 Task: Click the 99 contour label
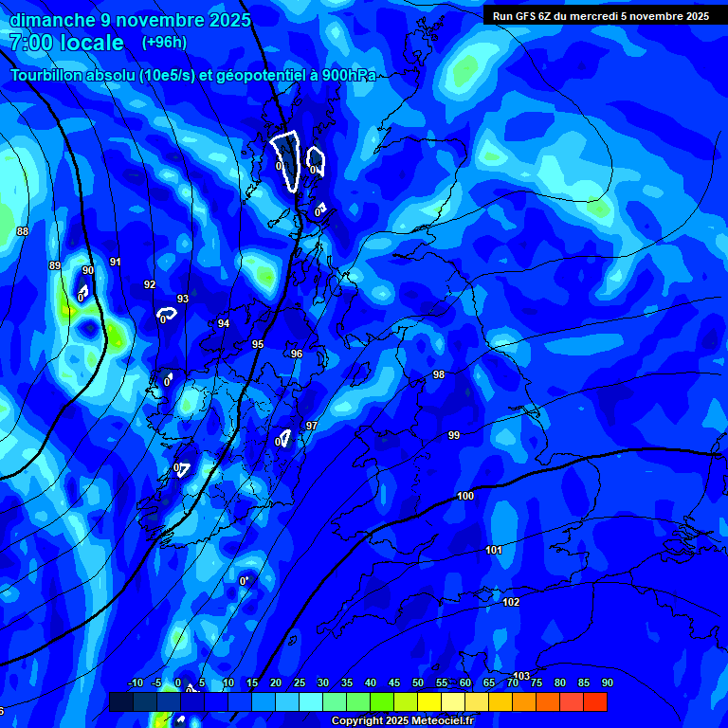click(454, 435)
